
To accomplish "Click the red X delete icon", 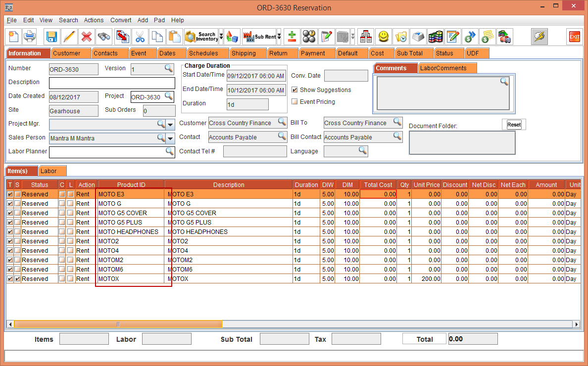I will tap(87, 37).
